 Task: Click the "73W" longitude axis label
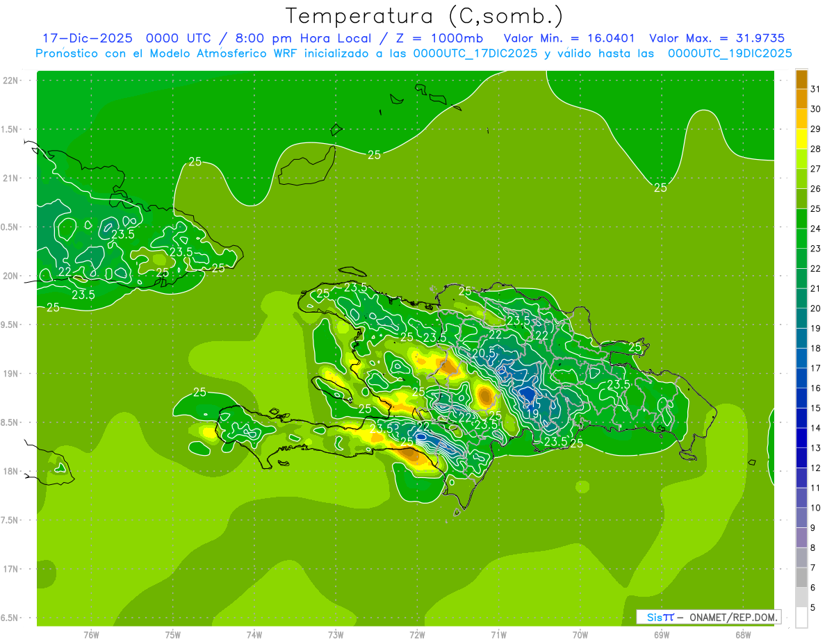pyautogui.click(x=336, y=635)
